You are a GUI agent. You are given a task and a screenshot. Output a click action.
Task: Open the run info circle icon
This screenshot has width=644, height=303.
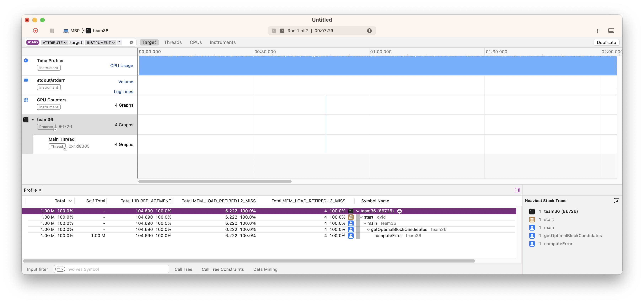coord(369,30)
